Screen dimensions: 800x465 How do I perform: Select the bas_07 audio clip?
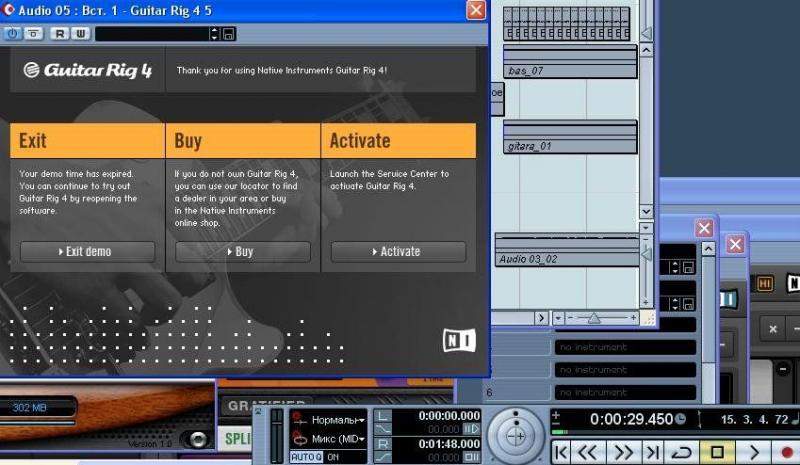(570, 61)
